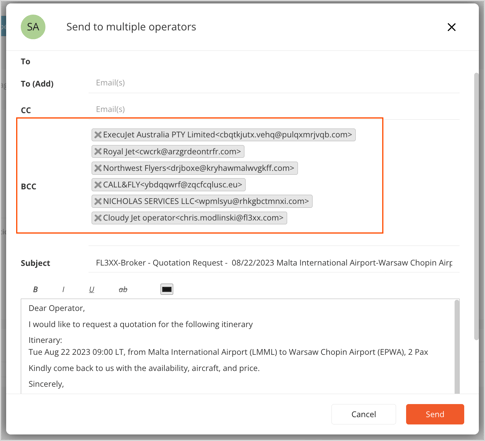The image size is (485, 441).
Task: Click the Subject label
Action: point(35,263)
